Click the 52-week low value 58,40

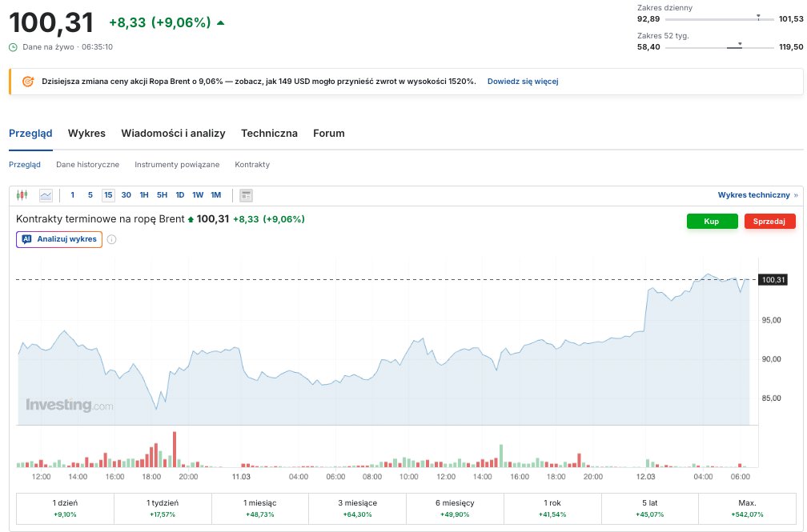(648, 47)
